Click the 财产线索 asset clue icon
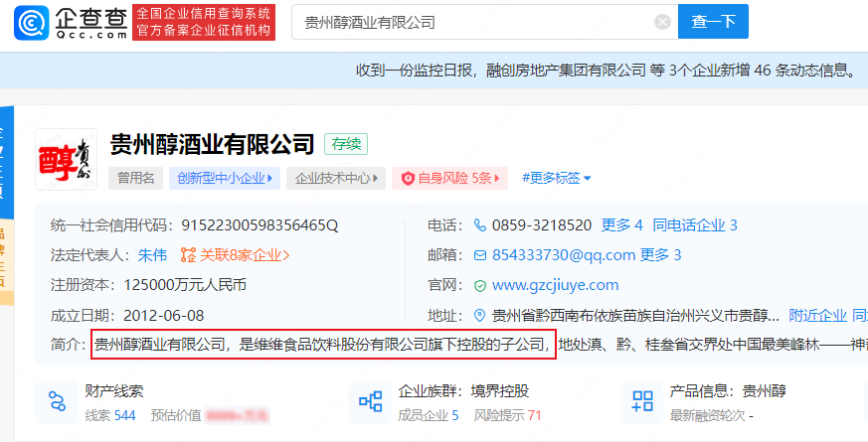 [58, 401]
